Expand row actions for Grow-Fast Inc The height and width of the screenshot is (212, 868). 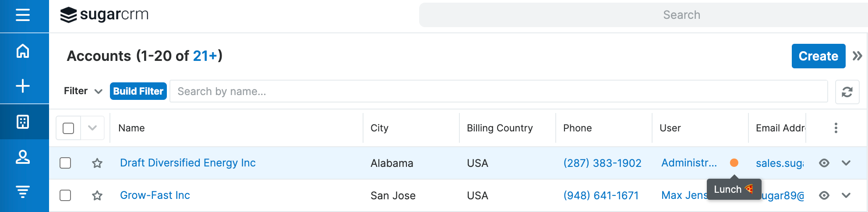pyautogui.click(x=846, y=195)
